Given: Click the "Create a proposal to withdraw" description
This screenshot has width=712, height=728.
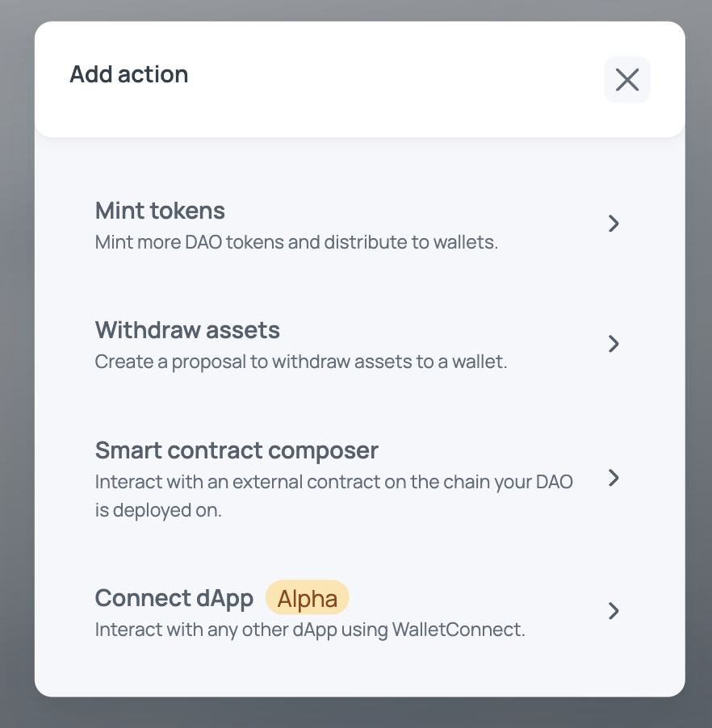Looking at the screenshot, I should pyautogui.click(x=300, y=362).
